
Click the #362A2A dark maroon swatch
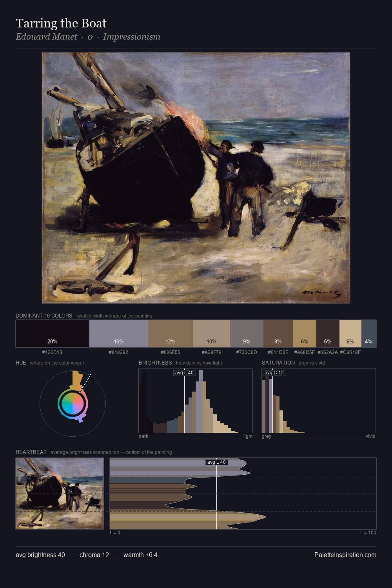tap(328, 334)
